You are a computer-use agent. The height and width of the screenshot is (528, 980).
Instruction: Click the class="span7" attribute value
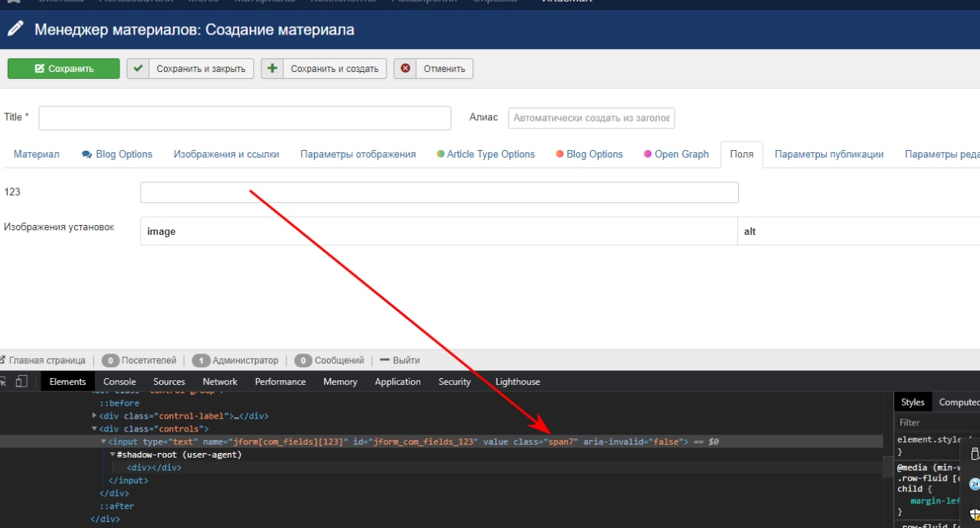click(x=562, y=442)
